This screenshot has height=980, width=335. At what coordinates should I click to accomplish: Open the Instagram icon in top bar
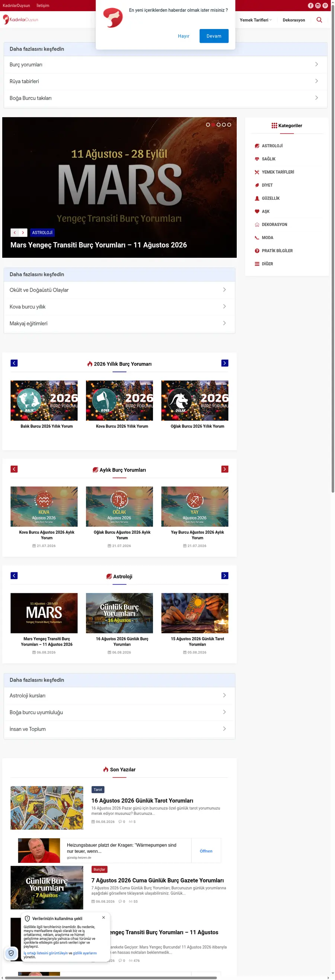click(x=318, y=6)
